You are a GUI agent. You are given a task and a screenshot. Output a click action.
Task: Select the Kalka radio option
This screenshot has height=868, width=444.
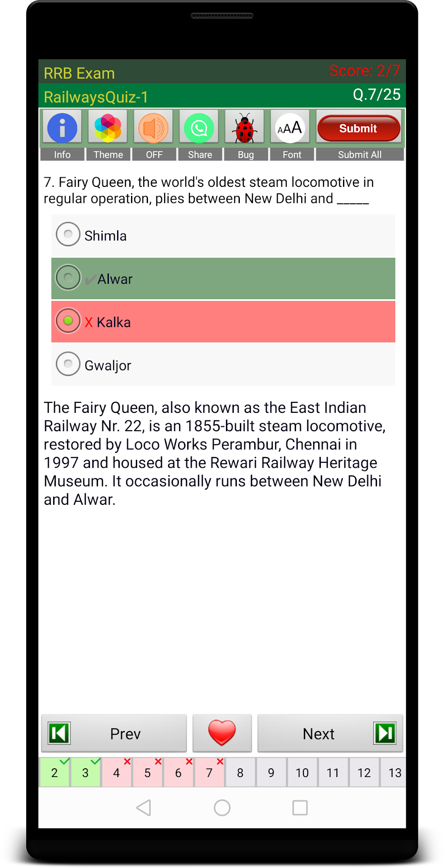(x=68, y=321)
